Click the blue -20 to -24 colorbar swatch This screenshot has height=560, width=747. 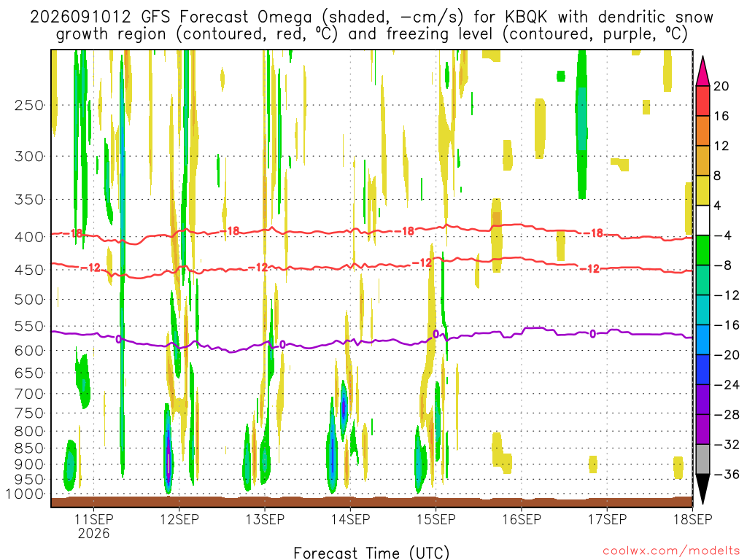point(703,370)
